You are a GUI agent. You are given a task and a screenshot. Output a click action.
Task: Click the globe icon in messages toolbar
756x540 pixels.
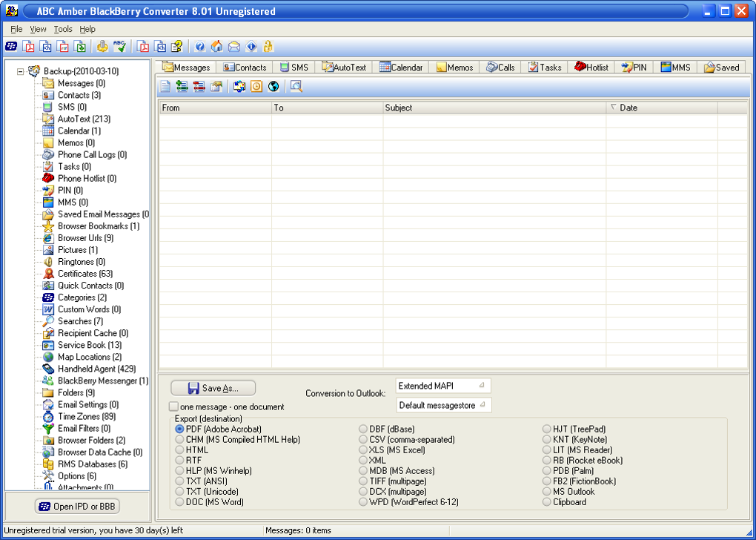(273, 87)
